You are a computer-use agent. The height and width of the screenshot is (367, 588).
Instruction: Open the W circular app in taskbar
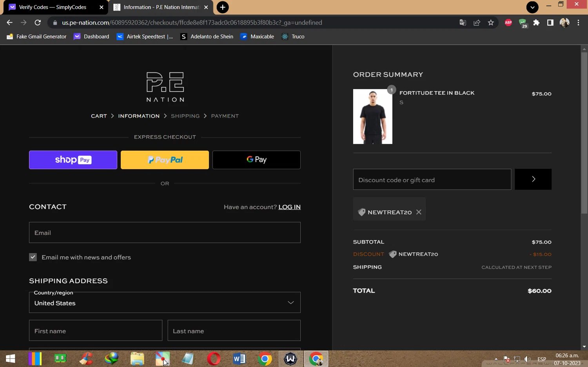click(290, 358)
